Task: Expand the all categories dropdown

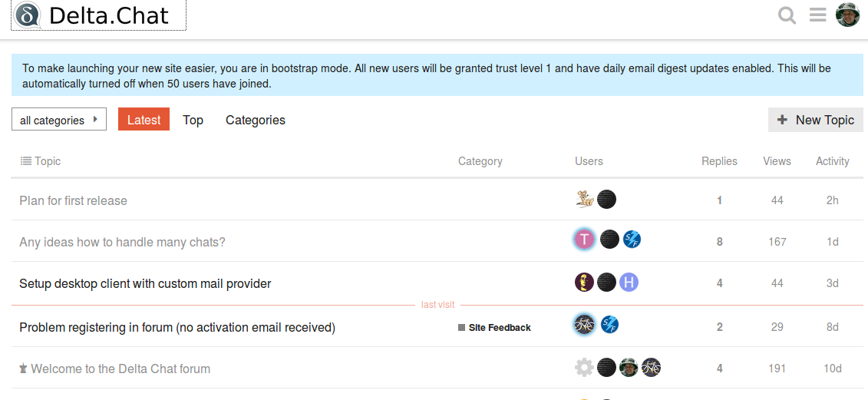Action: pyautogui.click(x=59, y=120)
